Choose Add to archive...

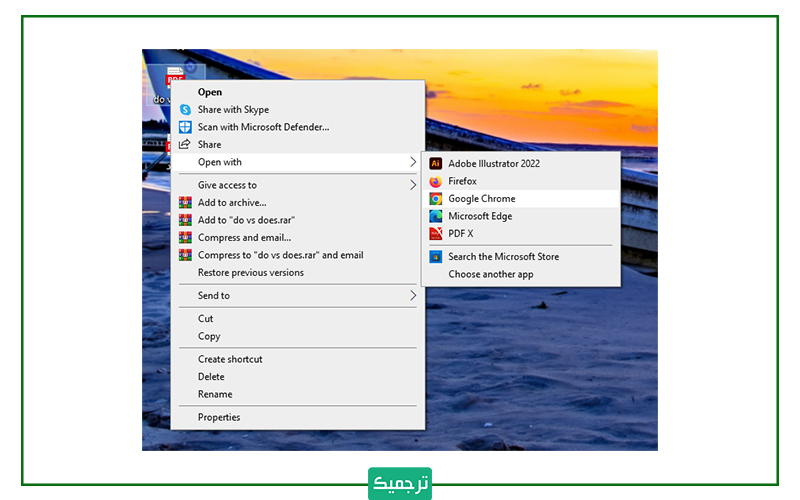pos(298,203)
